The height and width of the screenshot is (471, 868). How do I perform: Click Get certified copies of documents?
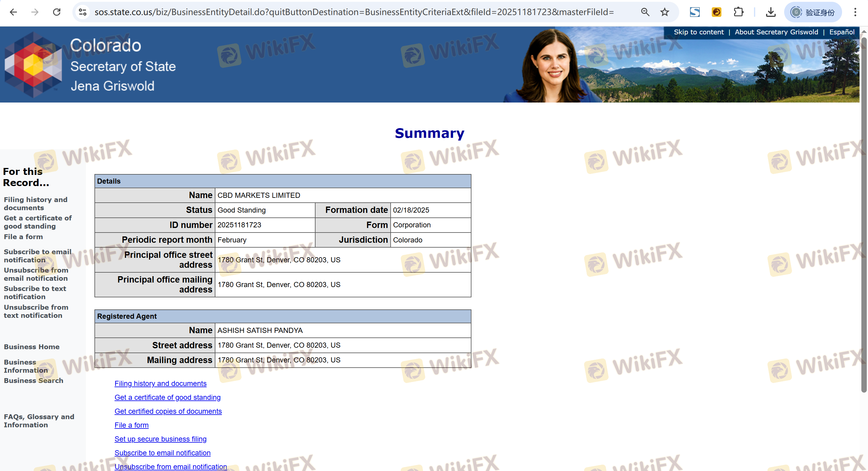pos(168,411)
